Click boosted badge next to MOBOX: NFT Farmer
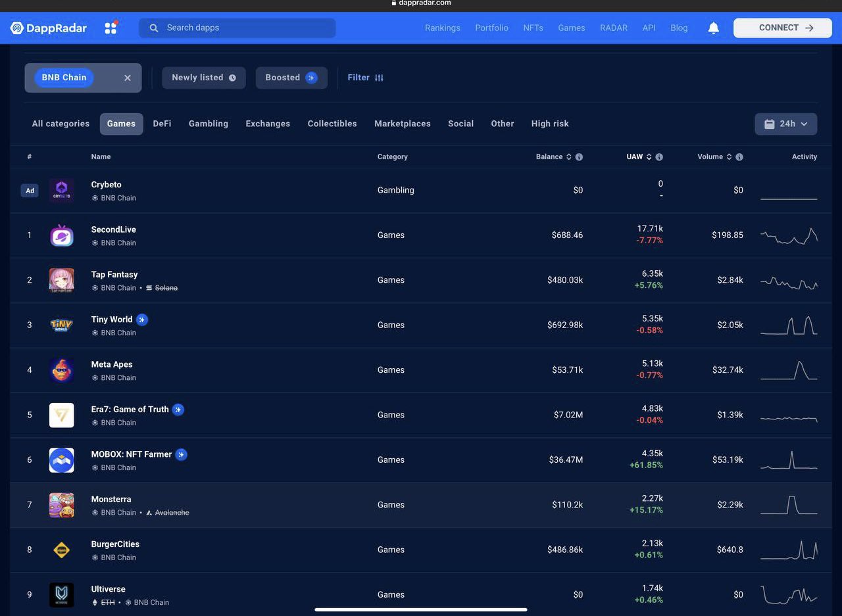The width and height of the screenshot is (842, 616). (x=182, y=454)
